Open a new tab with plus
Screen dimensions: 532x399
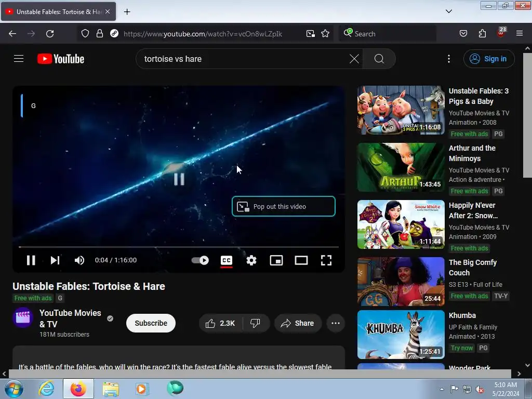tap(127, 12)
